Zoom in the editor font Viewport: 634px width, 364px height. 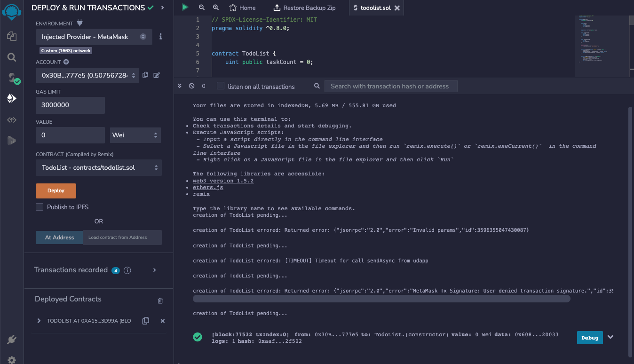click(216, 8)
